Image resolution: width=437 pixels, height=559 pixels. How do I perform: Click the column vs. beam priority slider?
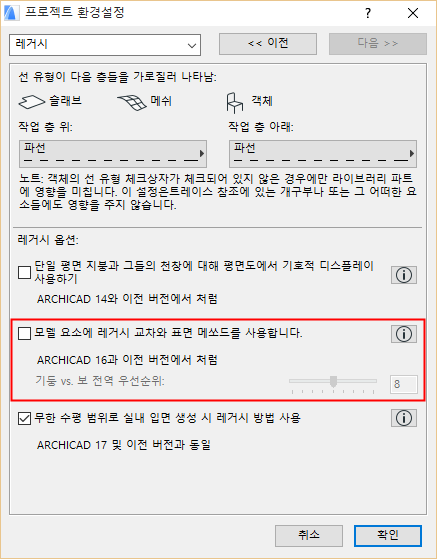333,384
